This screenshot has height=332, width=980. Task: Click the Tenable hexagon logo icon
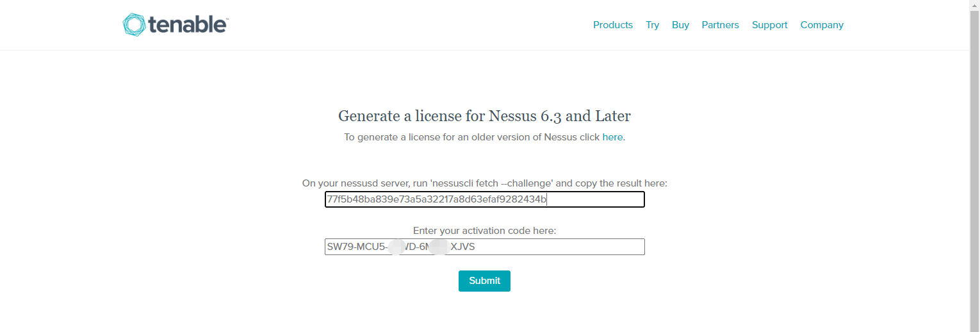(134, 25)
